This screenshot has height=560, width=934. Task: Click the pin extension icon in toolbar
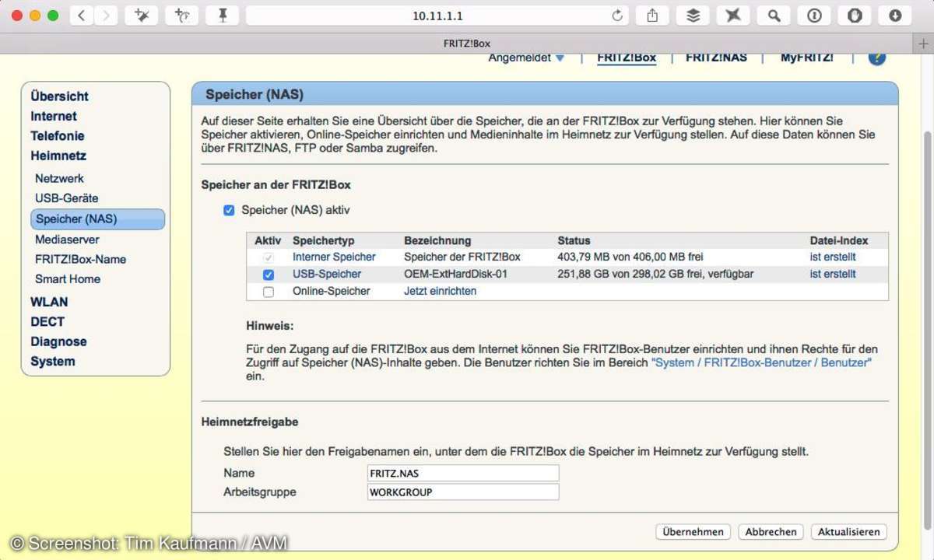click(223, 16)
